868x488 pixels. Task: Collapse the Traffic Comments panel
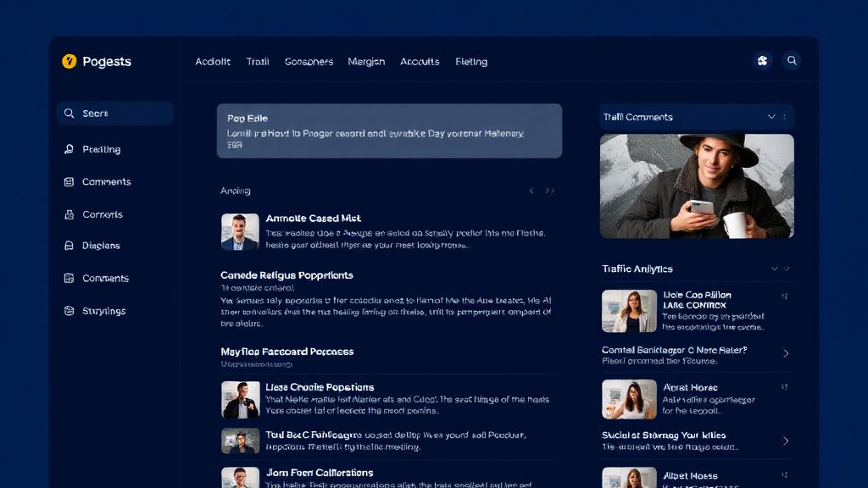pos(771,117)
